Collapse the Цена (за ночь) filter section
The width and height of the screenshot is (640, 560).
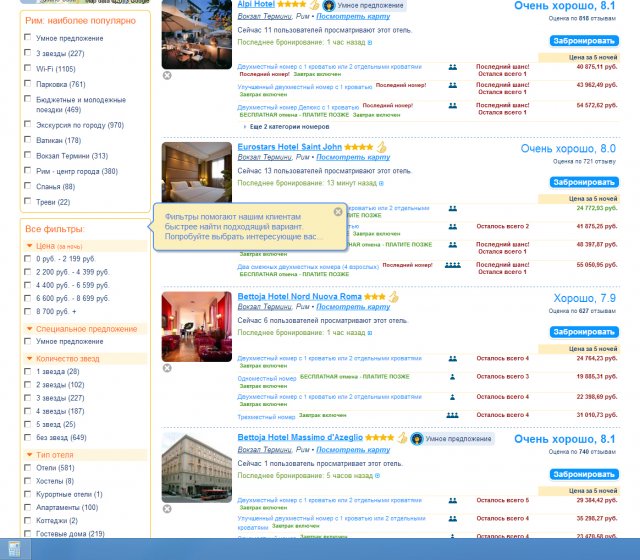[x=29, y=246]
